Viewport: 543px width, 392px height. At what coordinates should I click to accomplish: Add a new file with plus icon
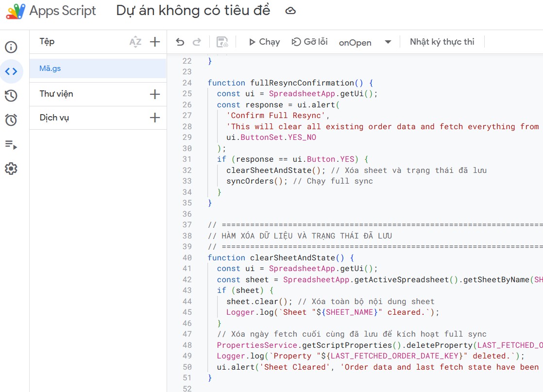(x=155, y=42)
